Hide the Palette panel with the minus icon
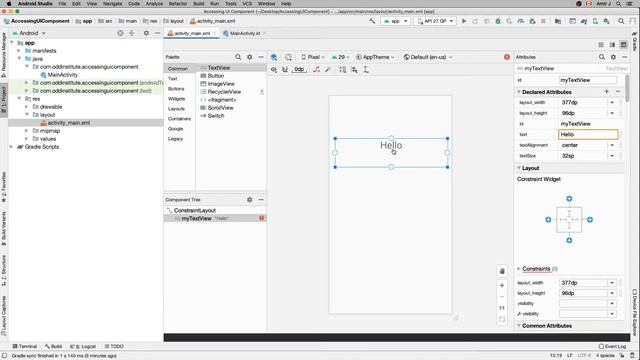This screenshot has height=360, width=640. pos(261,57)
